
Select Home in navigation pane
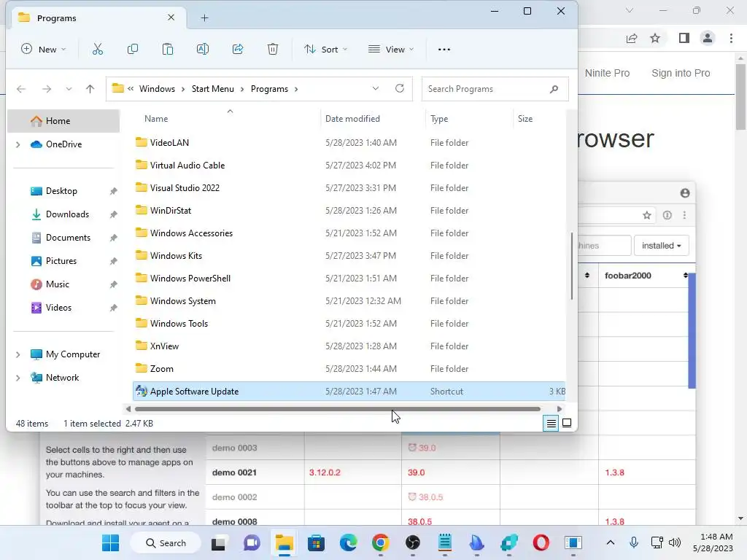click(x=63, y=121)
